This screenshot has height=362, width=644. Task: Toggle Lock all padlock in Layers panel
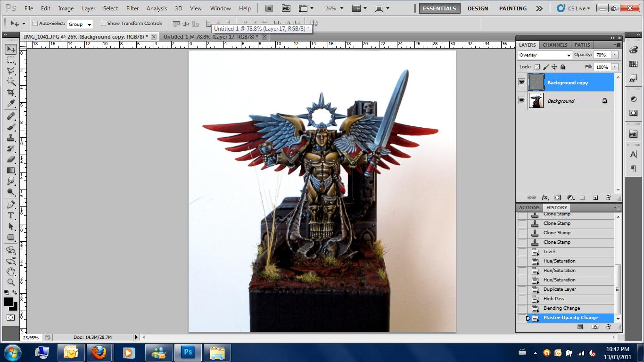pyautogui.click(x=562, y=67)
